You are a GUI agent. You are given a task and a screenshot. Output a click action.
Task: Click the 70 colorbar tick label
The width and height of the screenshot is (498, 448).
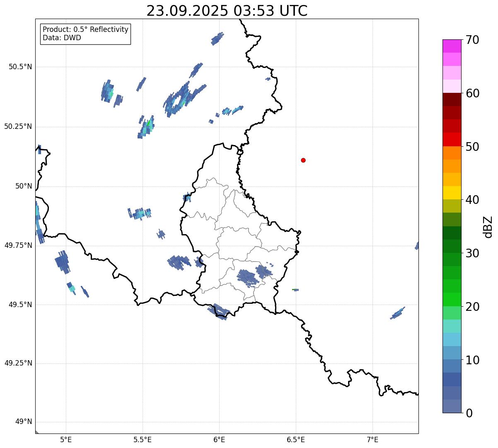(x=472, y=40)
